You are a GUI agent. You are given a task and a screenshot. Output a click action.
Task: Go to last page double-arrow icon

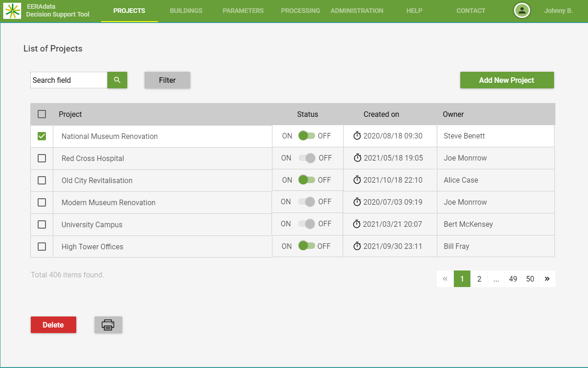click(547, 279)
